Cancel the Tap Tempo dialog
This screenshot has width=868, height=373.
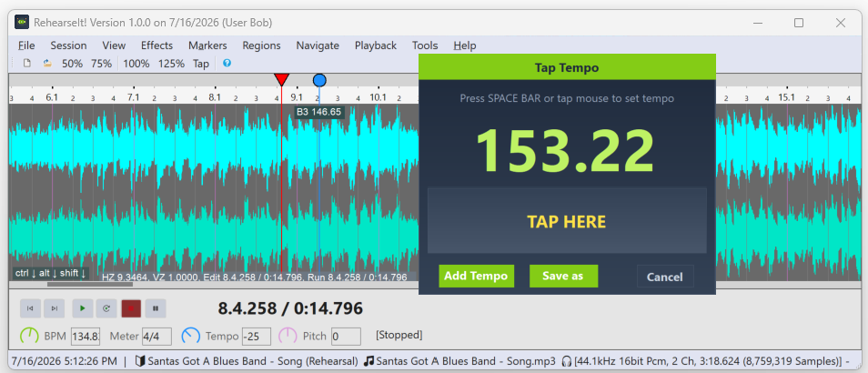[665, 277]
